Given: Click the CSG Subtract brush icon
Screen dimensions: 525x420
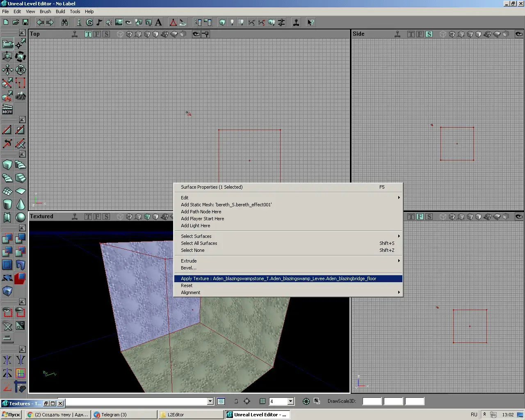Looking at the screenshot, I should tap(21, 238).
